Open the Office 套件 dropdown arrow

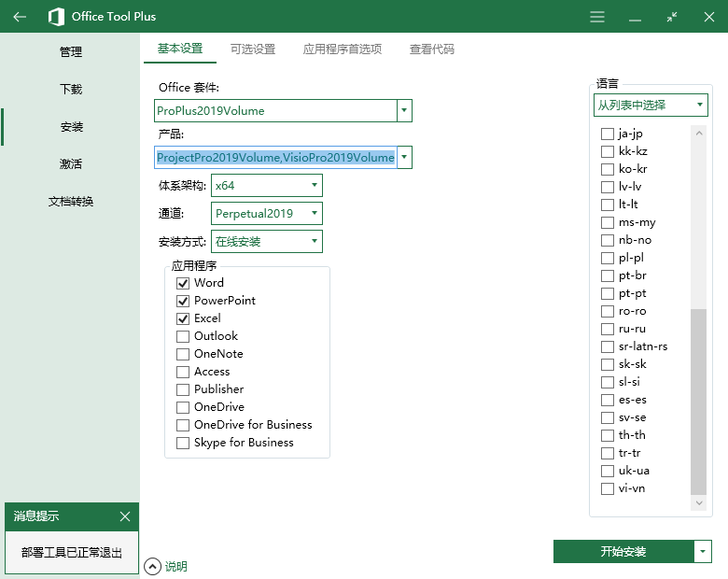[404, 111]
